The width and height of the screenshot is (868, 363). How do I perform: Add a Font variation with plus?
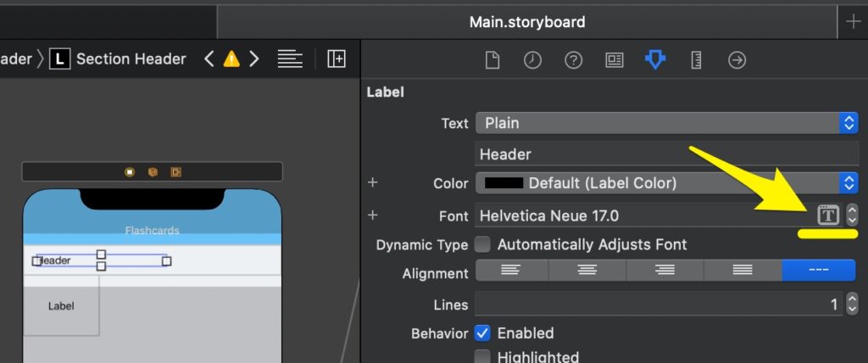pos(373,215)
